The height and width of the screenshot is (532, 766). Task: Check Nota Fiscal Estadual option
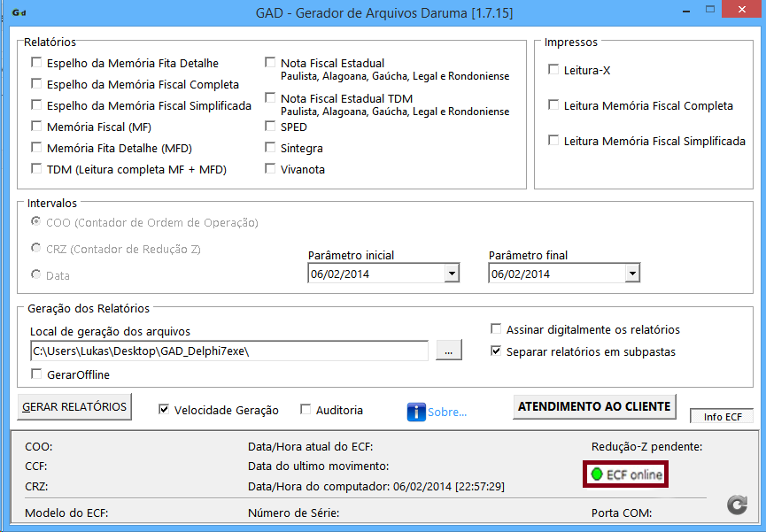tap(270, 63)
